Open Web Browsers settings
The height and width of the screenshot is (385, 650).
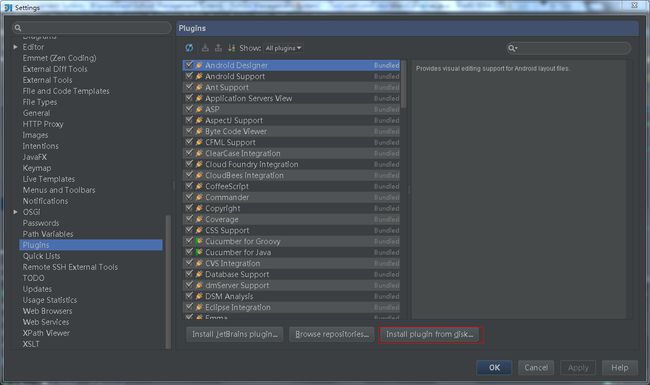pyautogui.click(x=47, y=311)
